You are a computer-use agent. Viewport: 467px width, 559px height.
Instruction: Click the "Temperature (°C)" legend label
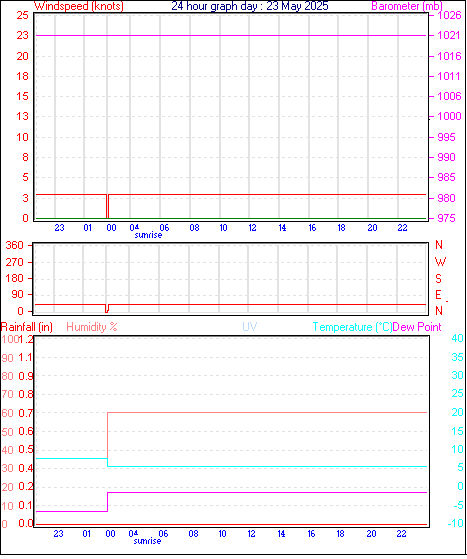coord(352,327)
